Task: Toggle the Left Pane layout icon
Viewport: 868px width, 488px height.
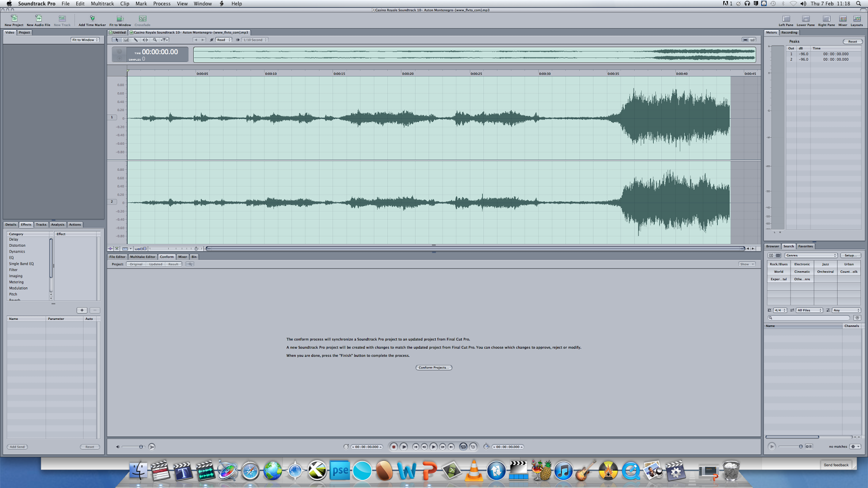Action: [786, 21]
